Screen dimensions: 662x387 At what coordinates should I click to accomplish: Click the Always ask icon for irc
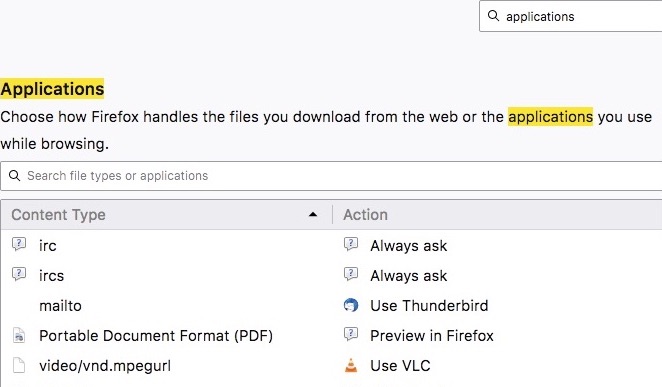[x=351, y=244]
